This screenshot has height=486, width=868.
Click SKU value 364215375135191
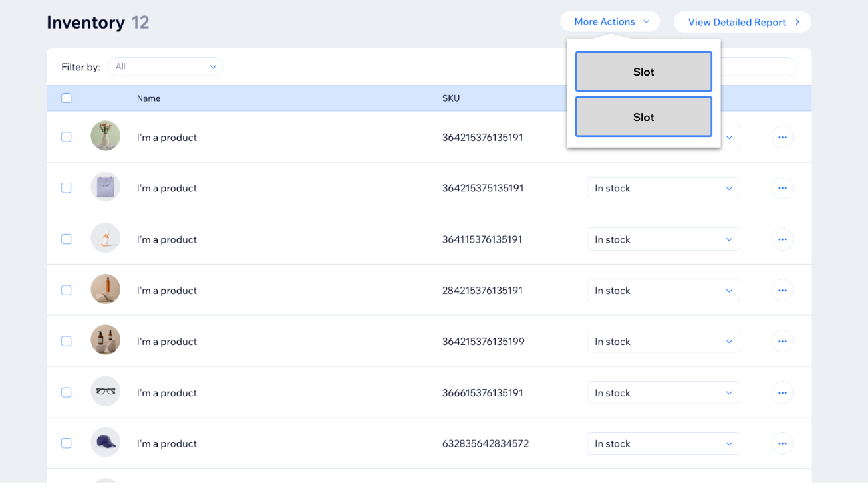[483, 189]
